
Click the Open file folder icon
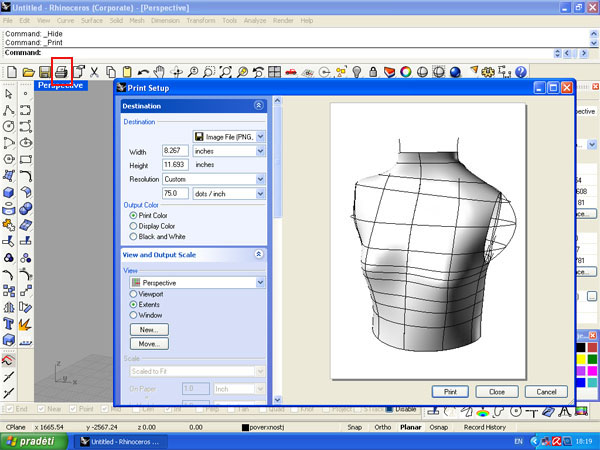(29, 72)
